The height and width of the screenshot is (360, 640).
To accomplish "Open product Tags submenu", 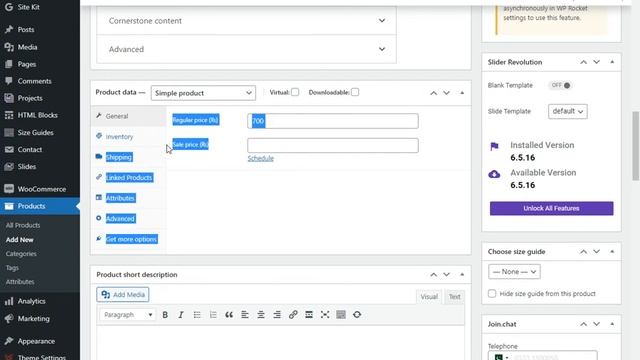I will pos(12,268).
